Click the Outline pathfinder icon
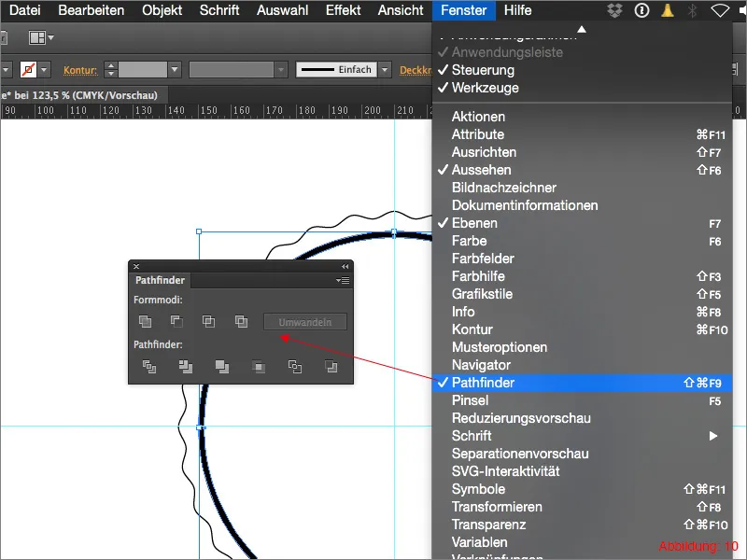Image resolution: width=747 pixels, height=560 pixels. click(295, 367)
